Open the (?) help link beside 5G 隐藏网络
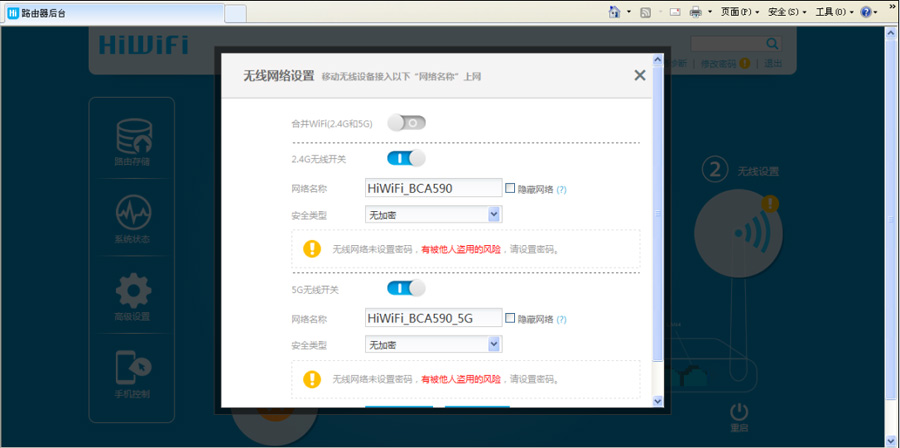The width and height of the screenshot is (900, 448). click(x=561, y=319)
